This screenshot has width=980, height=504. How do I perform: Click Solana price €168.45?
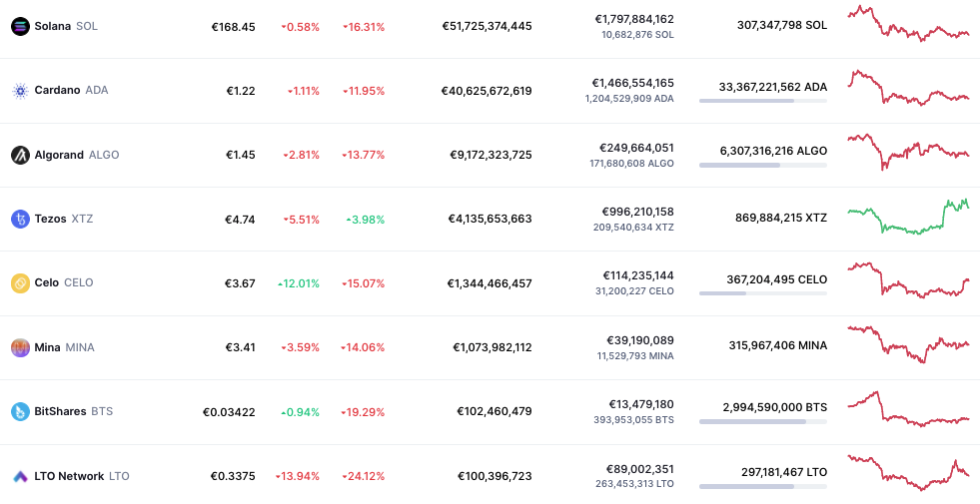point(233,27)
